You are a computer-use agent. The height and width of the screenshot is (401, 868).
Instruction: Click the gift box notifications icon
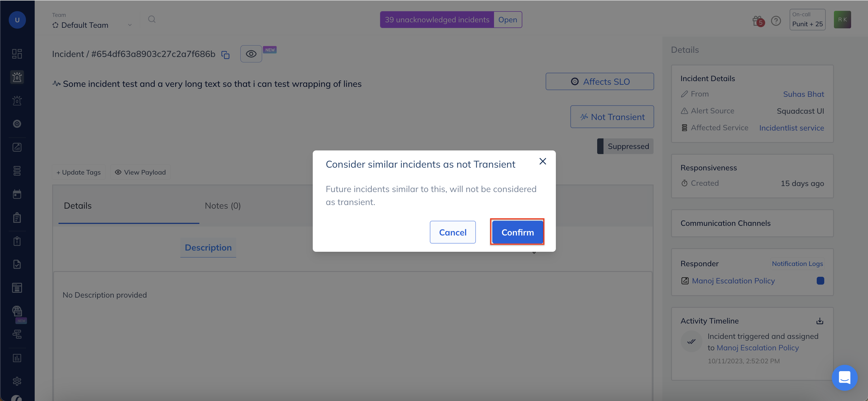[757, 21]
